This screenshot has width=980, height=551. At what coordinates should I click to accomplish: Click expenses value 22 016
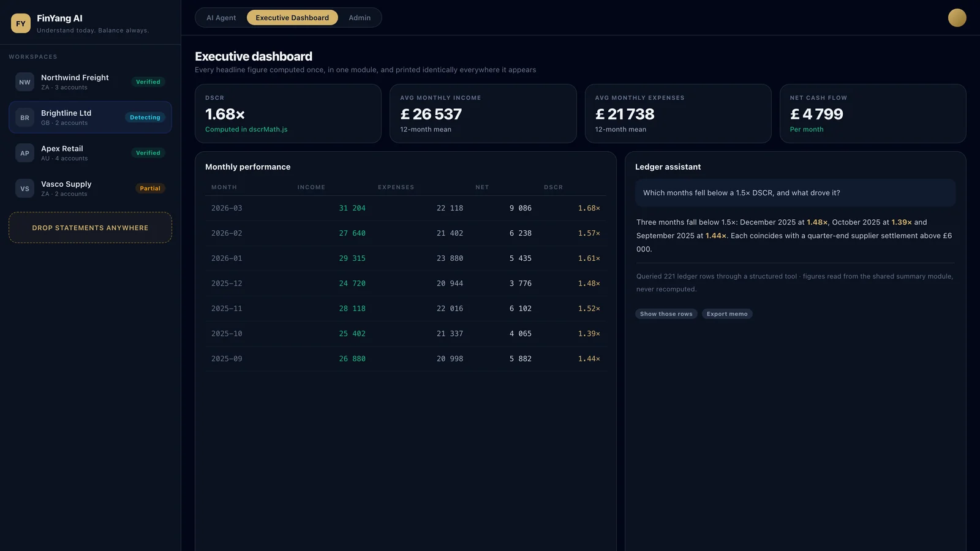pyautogui.click(x=450, y=309)
